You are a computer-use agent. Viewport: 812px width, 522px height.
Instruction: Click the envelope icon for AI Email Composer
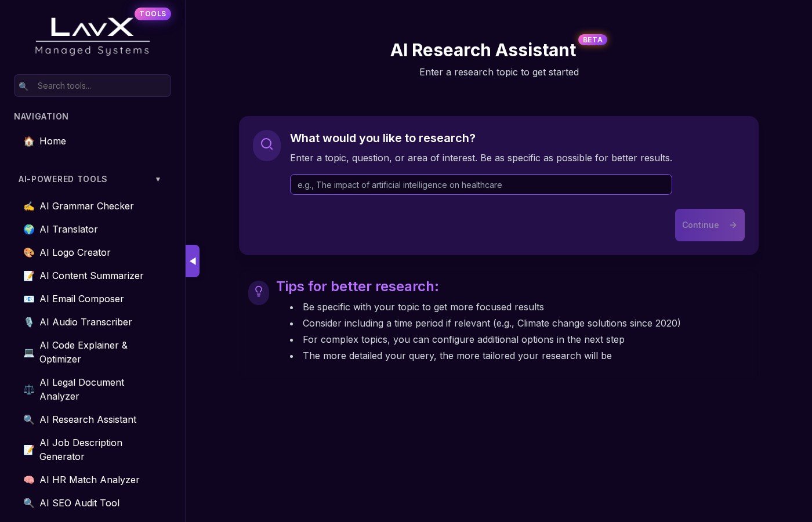[x=28, y=299]
